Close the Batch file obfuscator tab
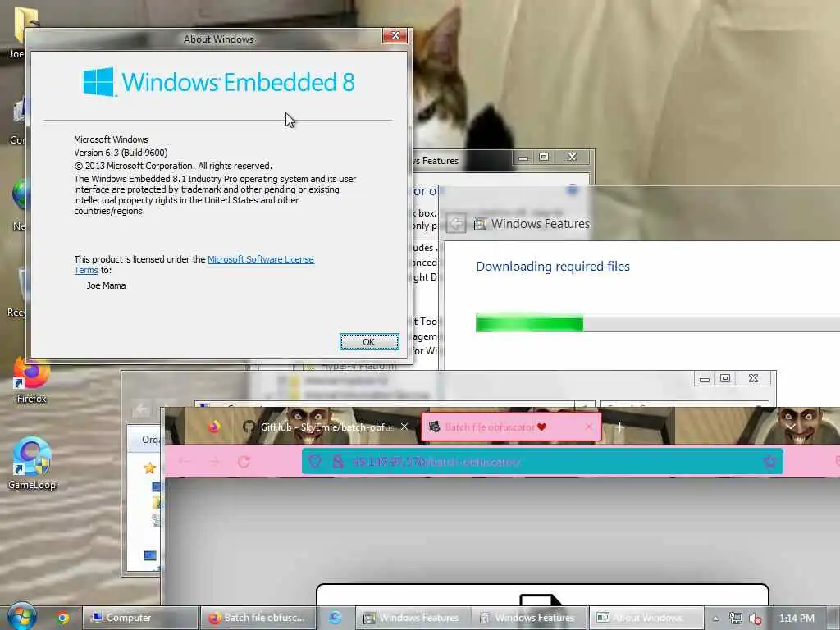Viewport: 840px width, 630px height. click(x=589, y=427)
